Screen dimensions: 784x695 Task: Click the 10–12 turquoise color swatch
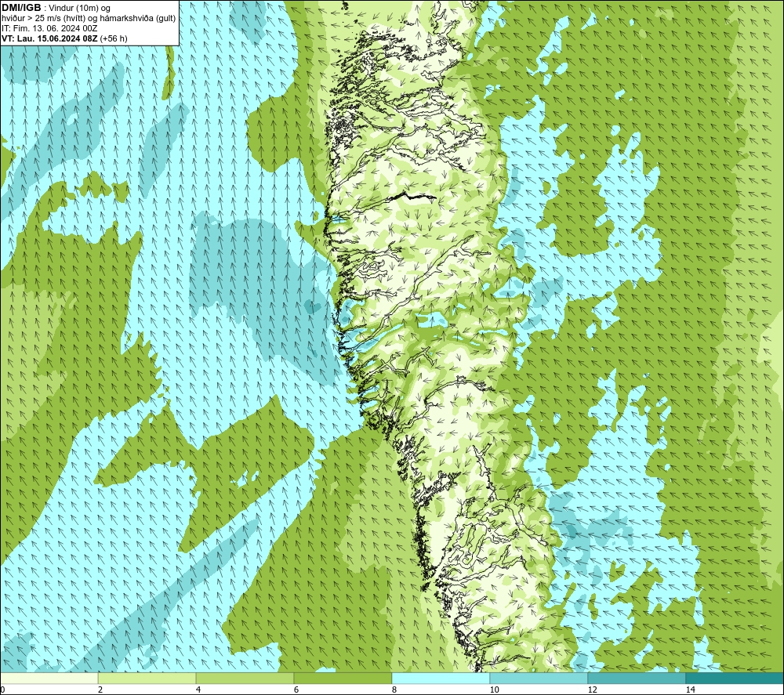(x=539, y=678)
